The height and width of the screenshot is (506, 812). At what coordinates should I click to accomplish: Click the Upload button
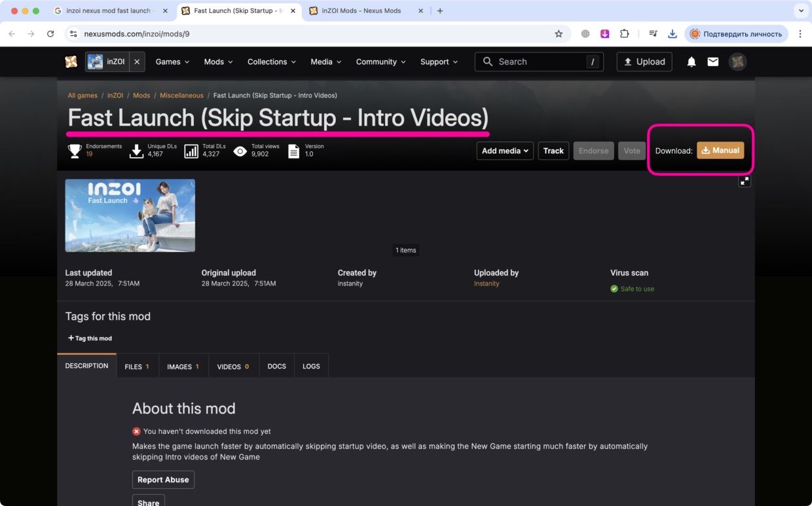644,62
